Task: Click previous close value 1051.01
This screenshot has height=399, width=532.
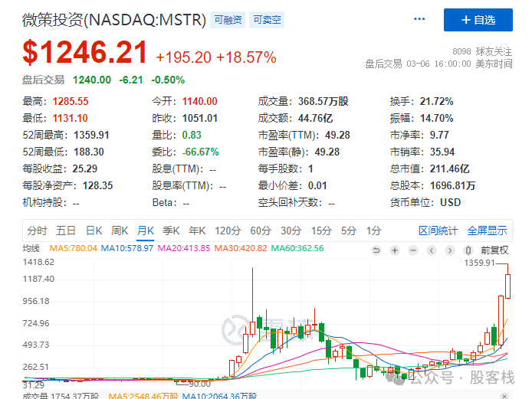Action: click(x=200, y=118)
